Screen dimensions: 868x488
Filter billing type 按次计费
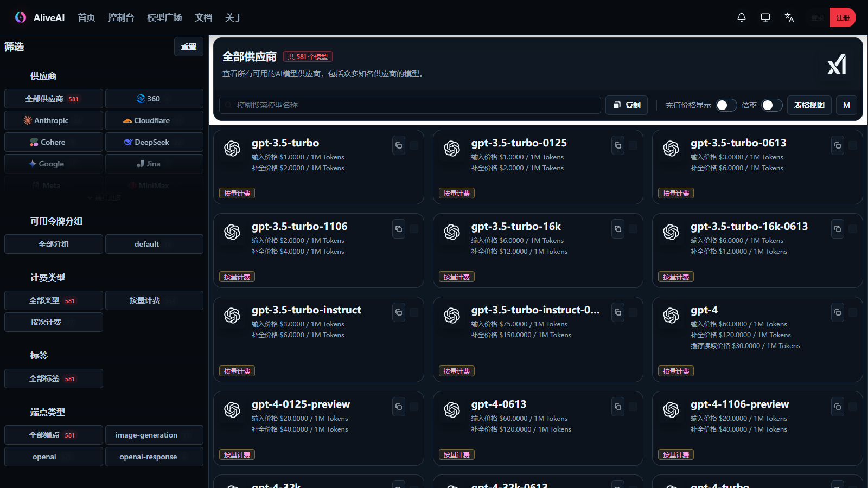click(x=53, y=322)
